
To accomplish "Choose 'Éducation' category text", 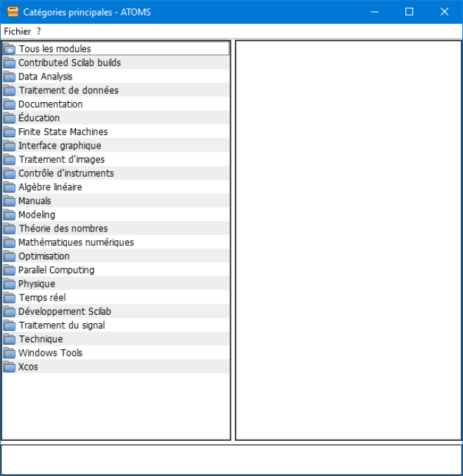I will coord(39,118).
